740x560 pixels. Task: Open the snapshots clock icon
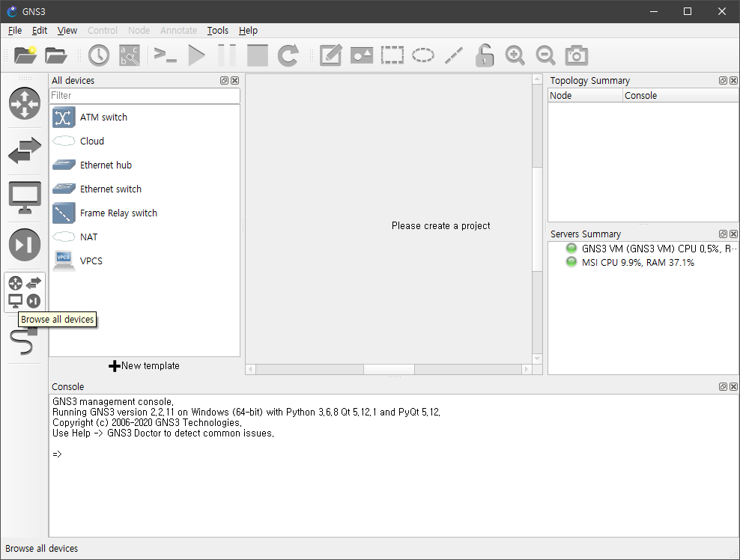click(x=99, y=55)
